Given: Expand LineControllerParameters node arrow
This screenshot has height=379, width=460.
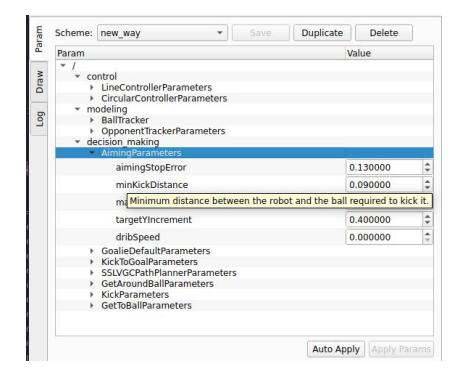Looking at the screenshot, I should tap(92, 87).
